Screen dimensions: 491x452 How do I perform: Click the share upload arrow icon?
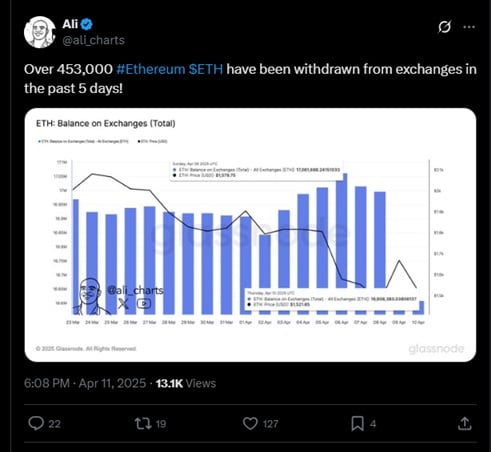[x=465, y=424]
